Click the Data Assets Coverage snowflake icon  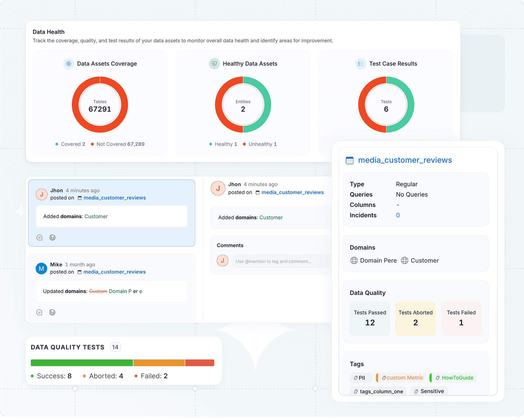tap(69, 64)
